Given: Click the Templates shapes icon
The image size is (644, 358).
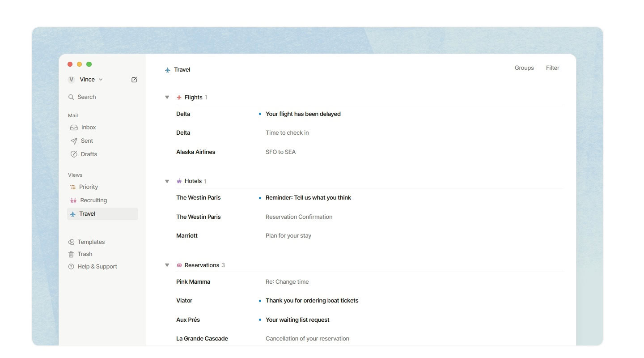Looking at the screenshot, I should [x=71, y=242].
